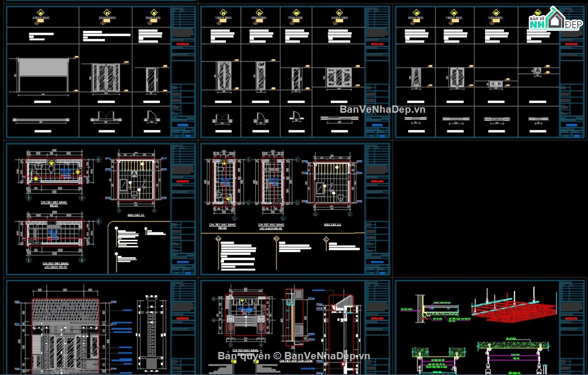The height and width of the screenshot is (375, 588).
Task: Click the yellow diamond tag above 4900X3300
Action: click(x=42, y=13)
